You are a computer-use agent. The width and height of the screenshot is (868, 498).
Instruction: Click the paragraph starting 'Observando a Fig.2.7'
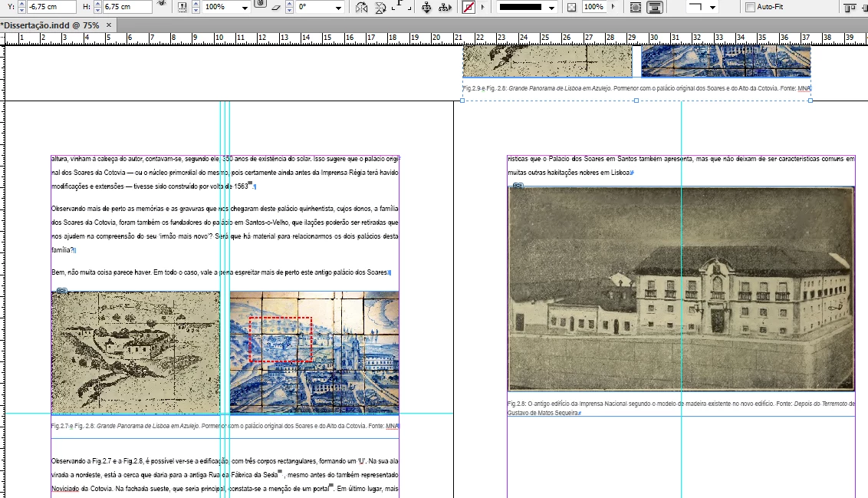click(x=225, y=475)
